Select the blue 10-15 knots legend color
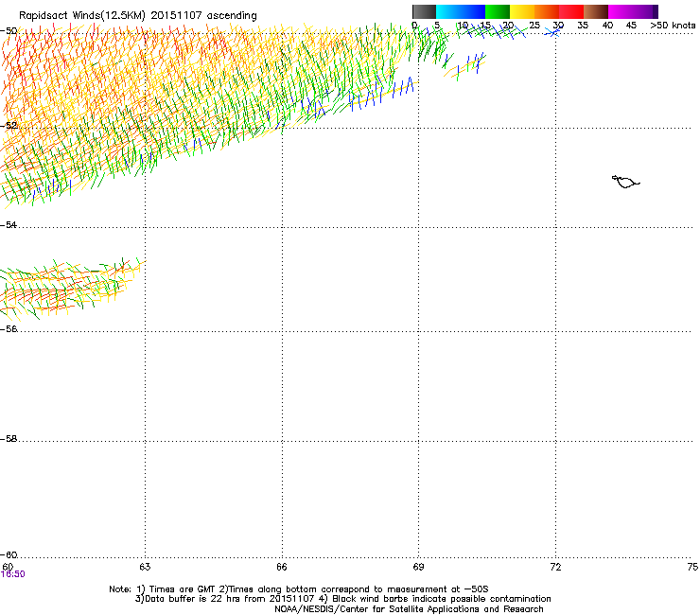700x615 pixels. 473,11
